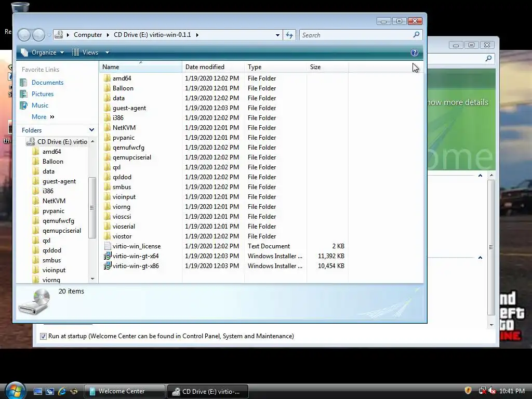Image resolution: width=532 pixels, height=399 pixels.
Task: Open the Views dropdown arrow
Action: (107, 52)
